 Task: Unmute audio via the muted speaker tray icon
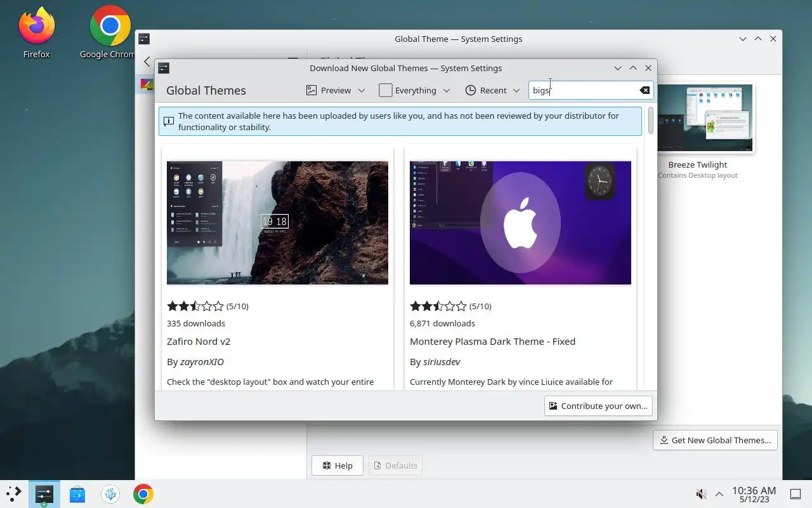(x=701, y=494)
